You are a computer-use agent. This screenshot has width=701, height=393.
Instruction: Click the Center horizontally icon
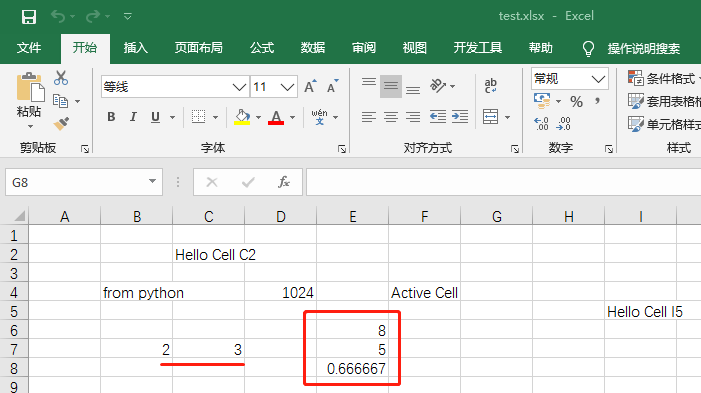coord(391,117)
